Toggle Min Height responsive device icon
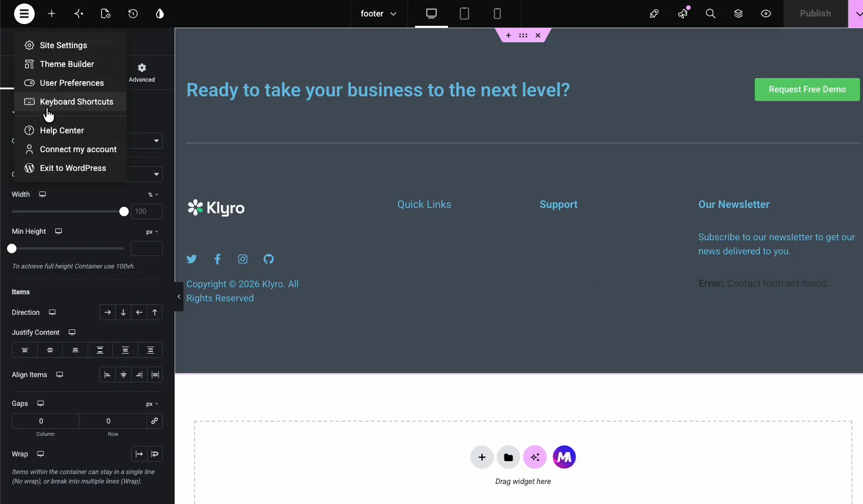This screenshot has height=504, width=863. (59, 231)
